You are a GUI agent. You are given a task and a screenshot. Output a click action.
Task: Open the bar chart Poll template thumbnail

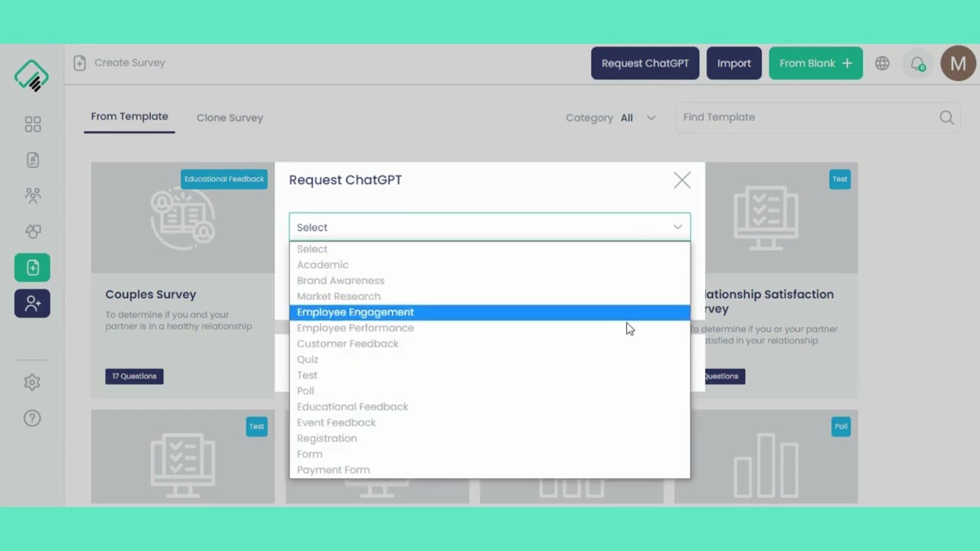(766, 457)
